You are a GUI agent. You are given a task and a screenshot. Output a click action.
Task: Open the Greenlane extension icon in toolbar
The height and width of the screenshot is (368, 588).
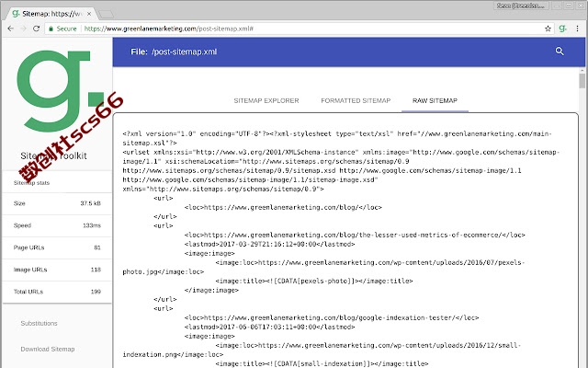562,29
